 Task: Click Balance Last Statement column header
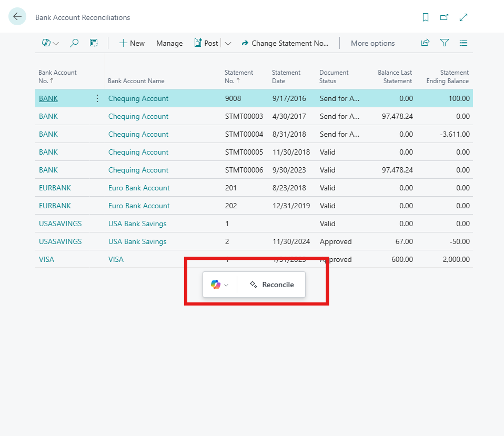point(395,76)
